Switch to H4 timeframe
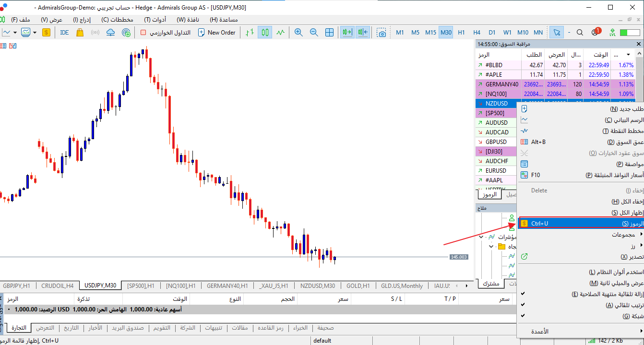 477,33
